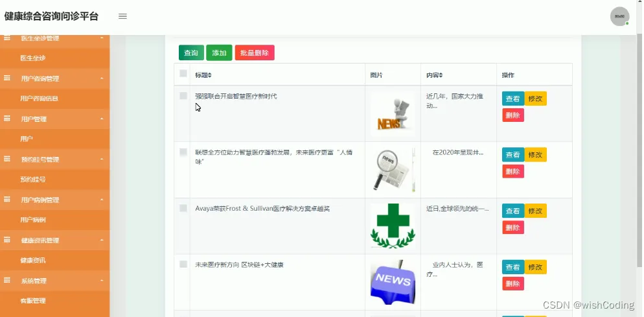Delete the Avaya荣获Frost & Sullivan entry
Image resolution: width=644 pixels, height=317 pixels.
pos(513,228)
